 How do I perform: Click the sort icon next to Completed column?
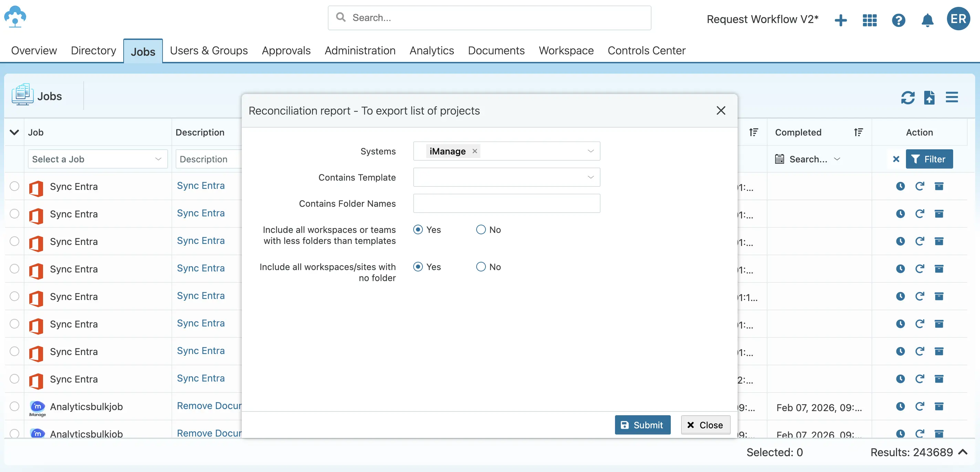(859, 132)
